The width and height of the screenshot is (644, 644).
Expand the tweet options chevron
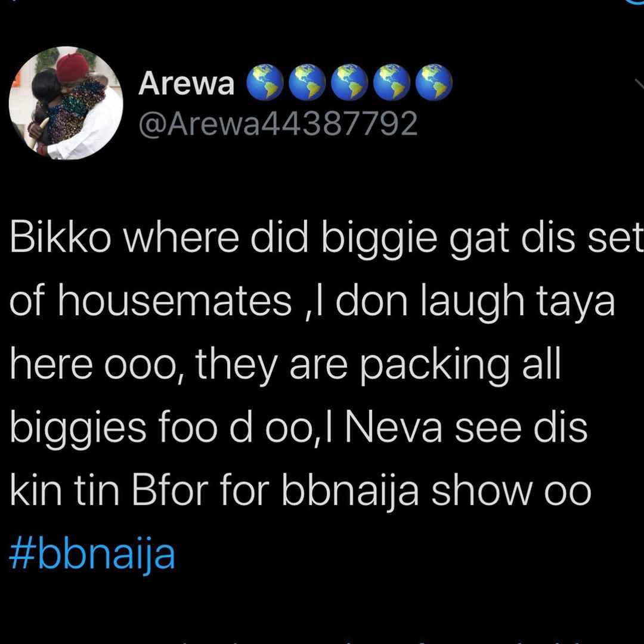[x=639, y=83]
